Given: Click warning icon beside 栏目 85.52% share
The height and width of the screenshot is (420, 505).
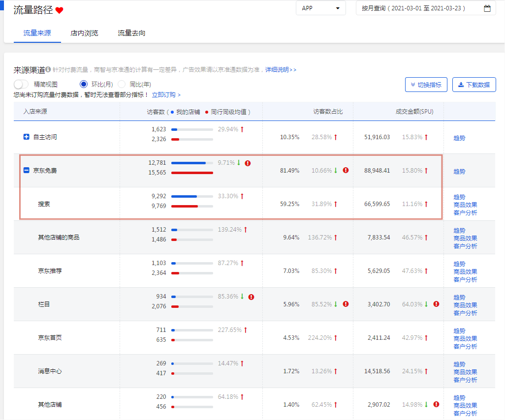Looking at the screenshot, I should pyautogui.click(x=346, y=304).
